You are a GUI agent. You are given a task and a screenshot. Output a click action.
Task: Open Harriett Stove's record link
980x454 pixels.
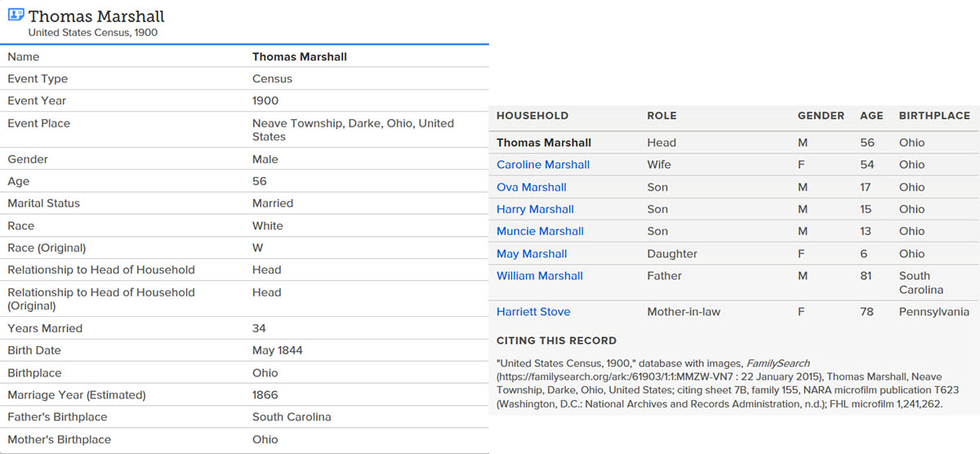pos(533,312)
